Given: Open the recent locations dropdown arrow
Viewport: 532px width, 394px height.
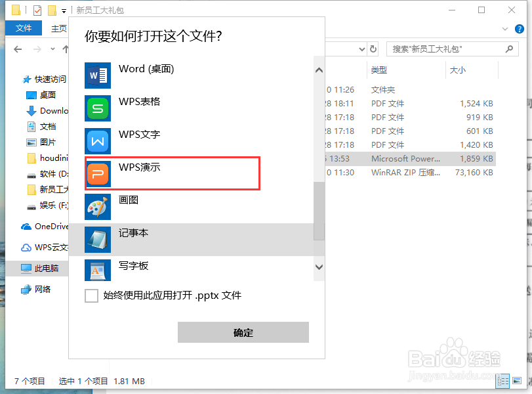Looking at the screenshot, I should click(52, 49).
